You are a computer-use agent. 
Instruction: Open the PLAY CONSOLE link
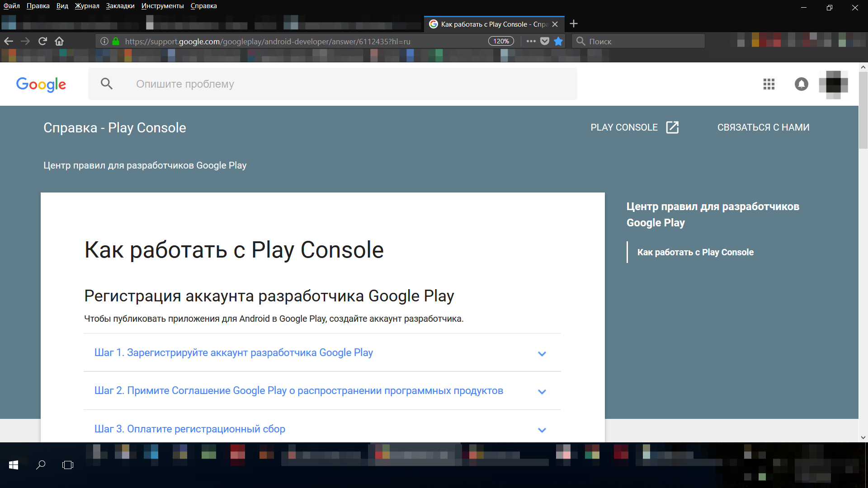624,127
